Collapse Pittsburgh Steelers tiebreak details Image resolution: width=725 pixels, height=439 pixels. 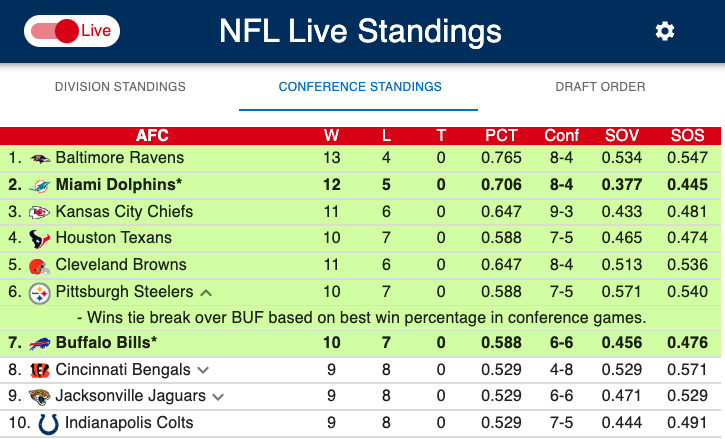pyautogui.click(x=206, y=293)
